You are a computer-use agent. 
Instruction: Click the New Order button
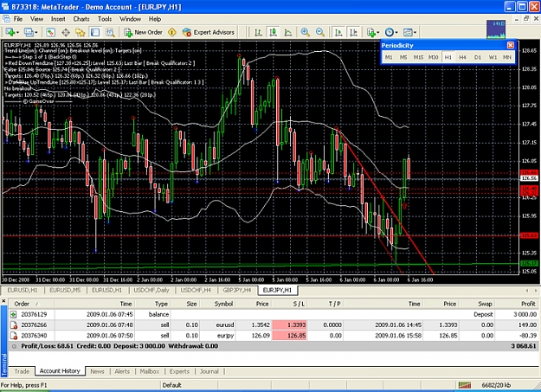[143, 32]
